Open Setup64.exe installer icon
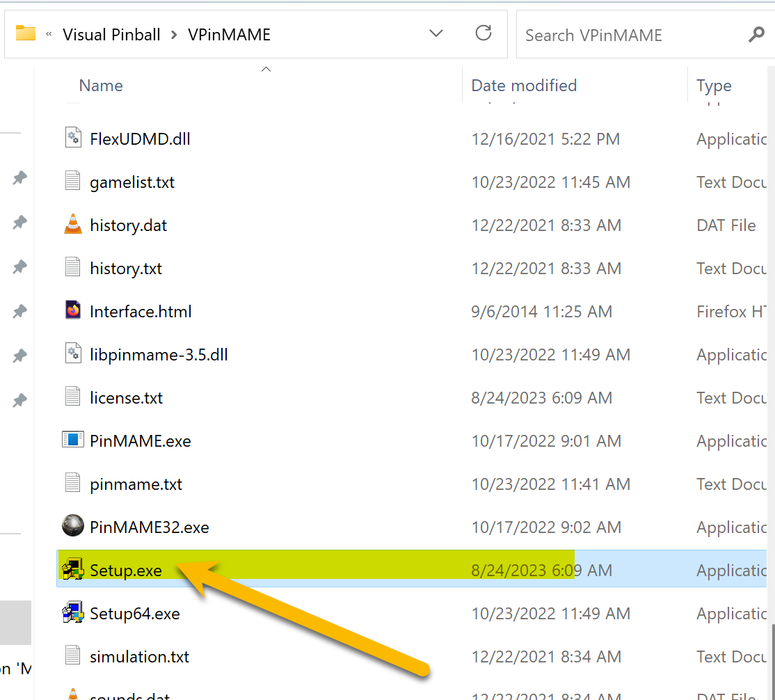The image size is (775, 700). pyautogui.click(x=73, y=612)
